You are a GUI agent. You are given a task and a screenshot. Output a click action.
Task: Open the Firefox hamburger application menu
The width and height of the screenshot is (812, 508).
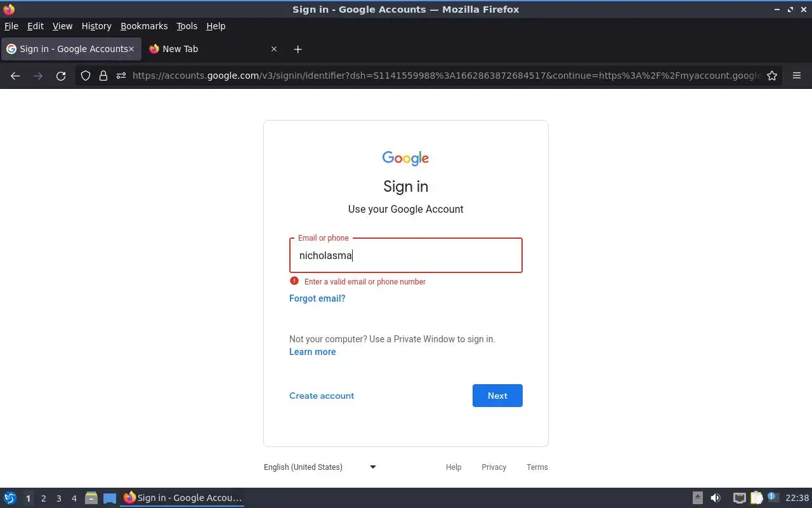tap(797, 76)
